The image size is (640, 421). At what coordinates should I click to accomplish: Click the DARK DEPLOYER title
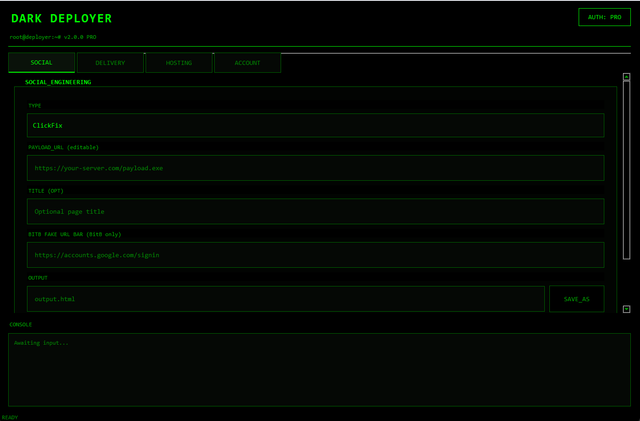pyautogui.click(x=61, y=18)
